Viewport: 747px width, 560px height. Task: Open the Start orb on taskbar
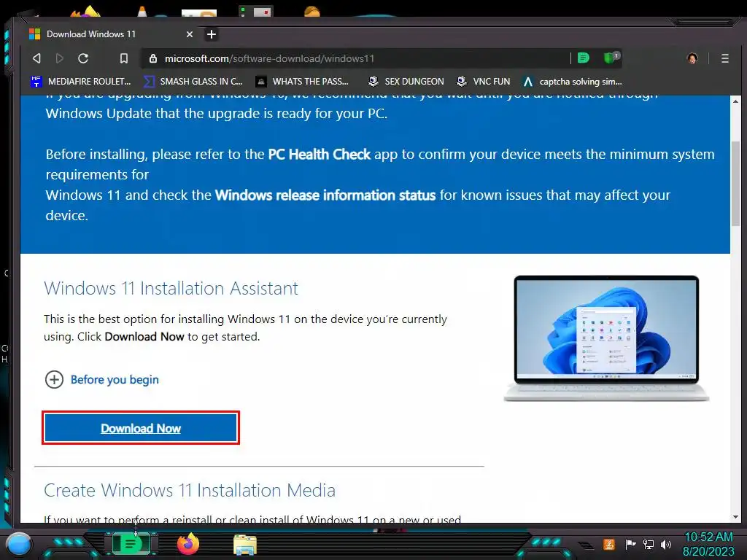19,544
